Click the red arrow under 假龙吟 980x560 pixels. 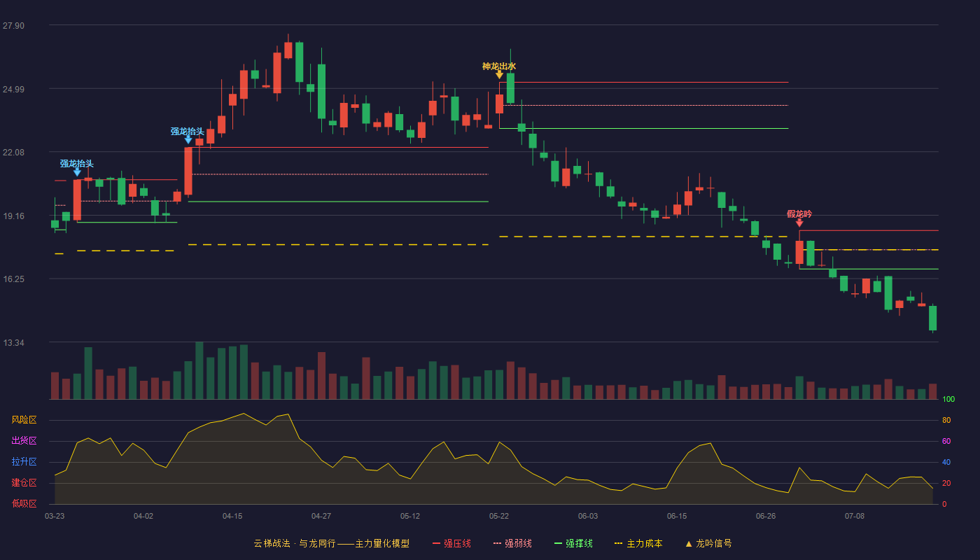[799, 223]
